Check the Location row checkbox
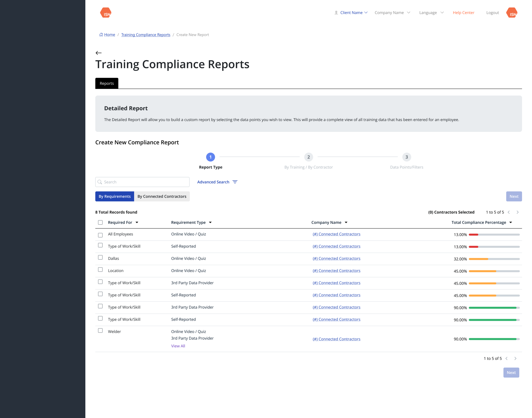This screenshot has width=532, height=418. (100, 270)
